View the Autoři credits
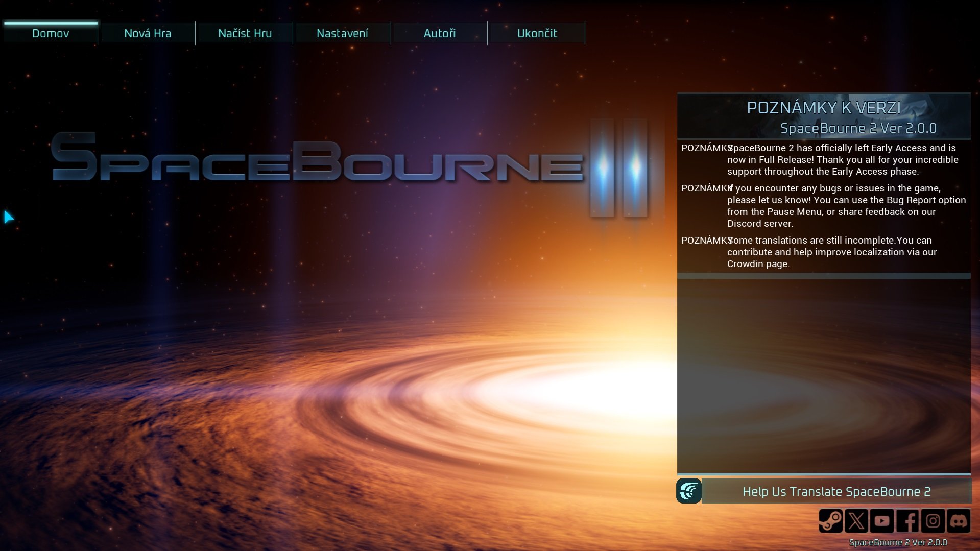 click(440, 33)
